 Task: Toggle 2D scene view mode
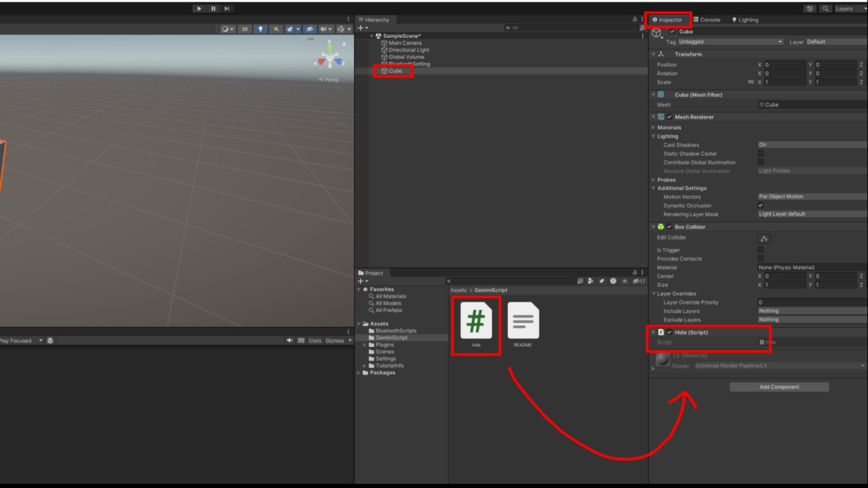[x=245, y=29]
